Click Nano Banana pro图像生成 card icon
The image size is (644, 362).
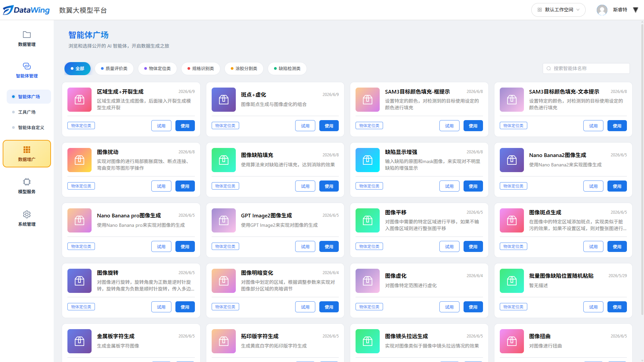[x=79, y=220]
